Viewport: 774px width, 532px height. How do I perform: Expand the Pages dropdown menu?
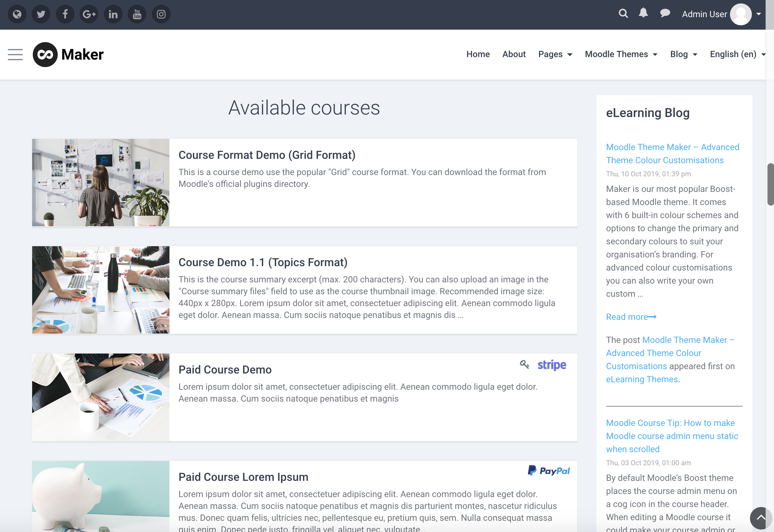coord(555,54)
